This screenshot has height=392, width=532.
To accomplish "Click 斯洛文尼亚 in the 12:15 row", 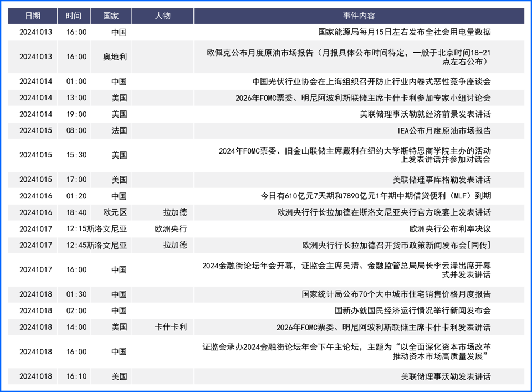I will pos(107,229).
